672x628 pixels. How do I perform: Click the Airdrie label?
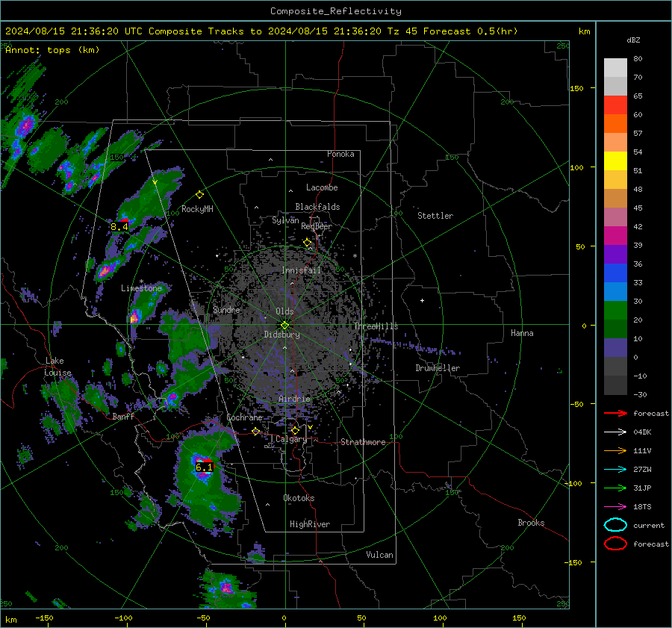pos(294,399)
